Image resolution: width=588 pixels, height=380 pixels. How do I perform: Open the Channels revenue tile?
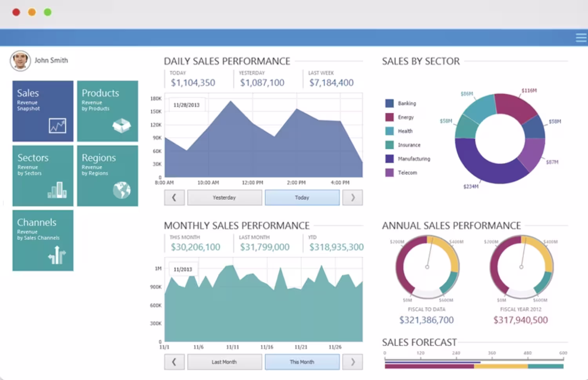(x=43, y=240)
